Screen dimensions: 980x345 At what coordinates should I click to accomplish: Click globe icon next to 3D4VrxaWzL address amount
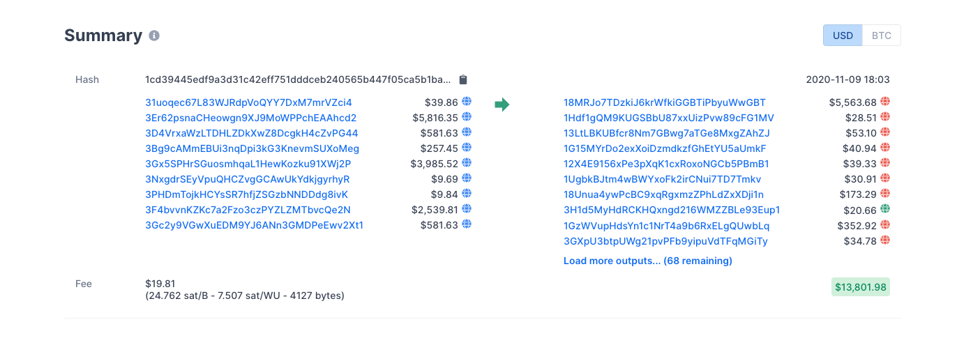[467, 132]
